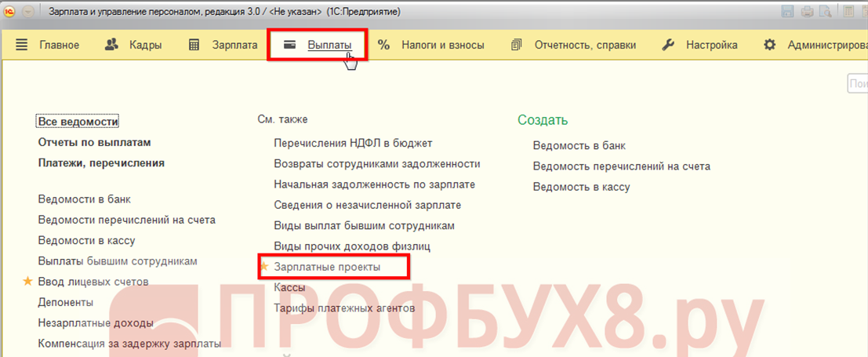Open Отчеты по выплатам
868x357 pixels.
[x=95, y=143]
